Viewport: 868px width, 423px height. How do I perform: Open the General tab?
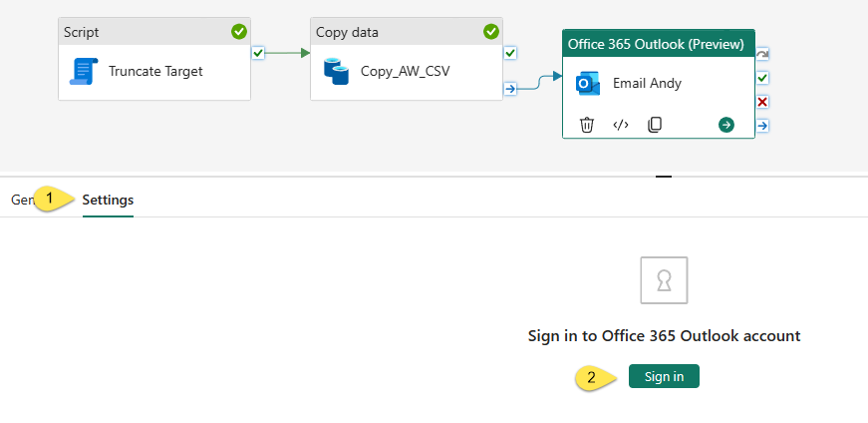point(22,201)
